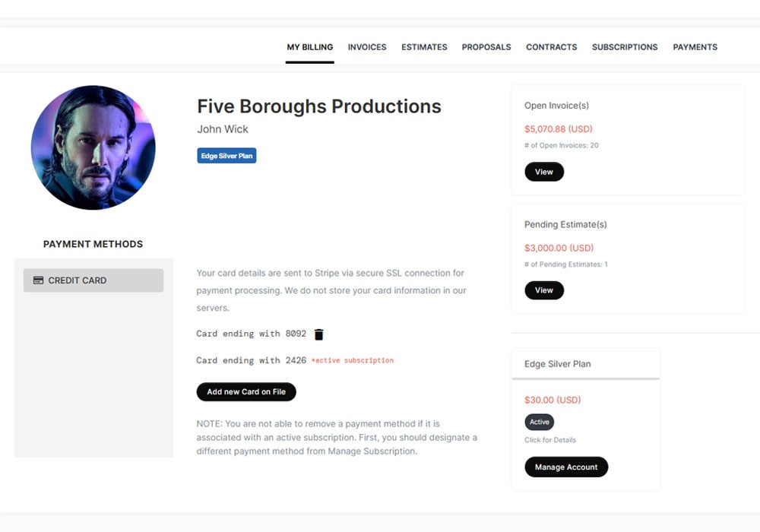
Task: Select the Credit Card payment method
Action: 93,280
